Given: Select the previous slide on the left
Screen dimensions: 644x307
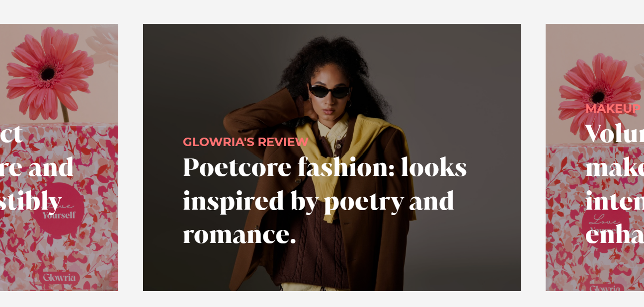Looking at the screenshot, I should pyautogui.click(x=59, y=157).
